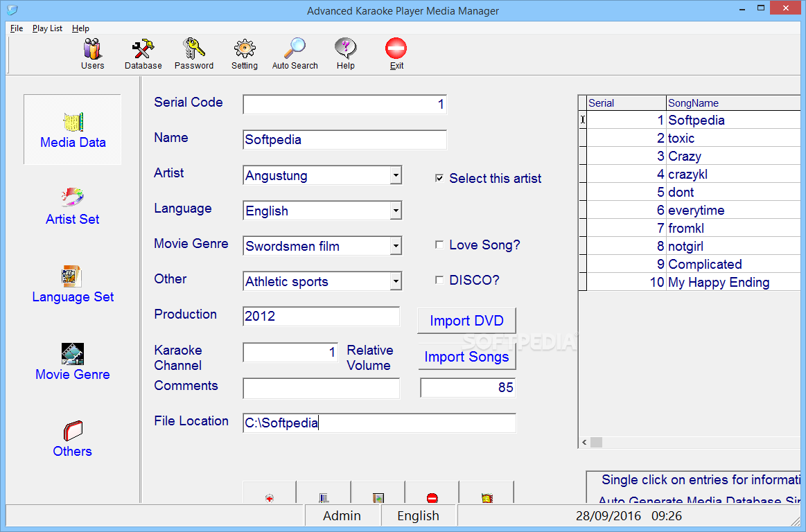The width and height of the screenshot is (806, 532).
Task: Click the English status bar entry
Action: (419, 515)
